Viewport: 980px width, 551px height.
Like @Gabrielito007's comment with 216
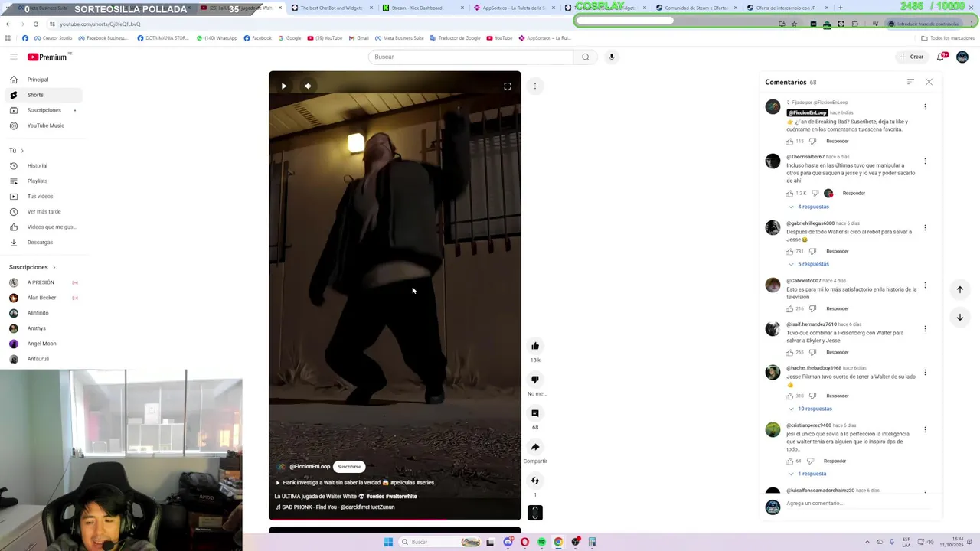(790, 308)
